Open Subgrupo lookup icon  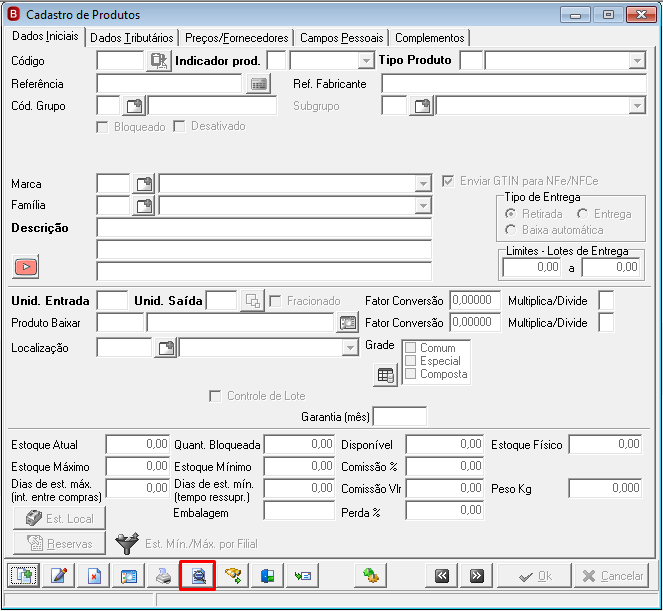click(422, 106)
